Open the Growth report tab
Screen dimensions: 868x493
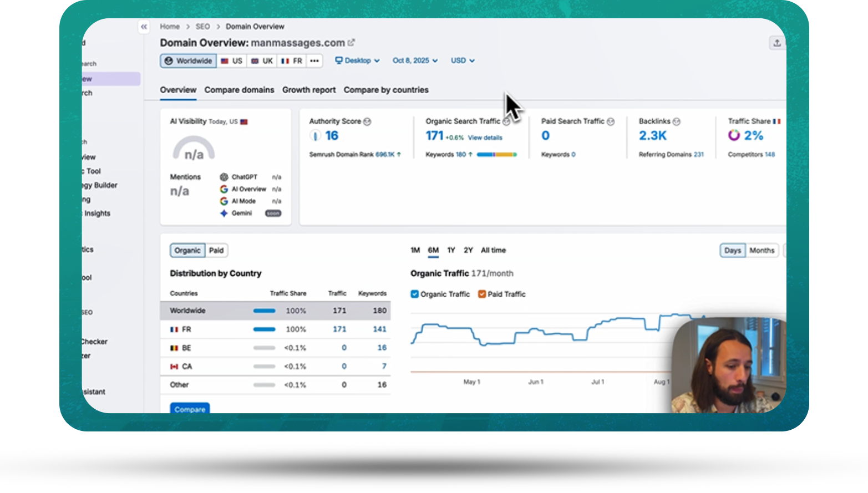coord(309,90)
